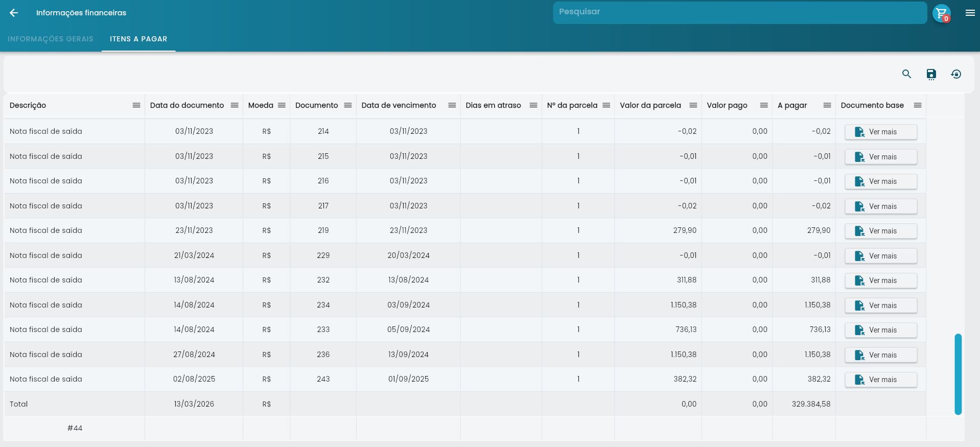
Task: Select total amount 329.384,58
Action: [811, 404]
